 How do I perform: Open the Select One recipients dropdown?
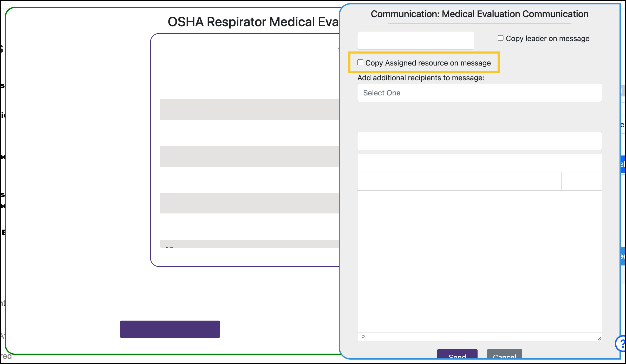coord(479,93)
